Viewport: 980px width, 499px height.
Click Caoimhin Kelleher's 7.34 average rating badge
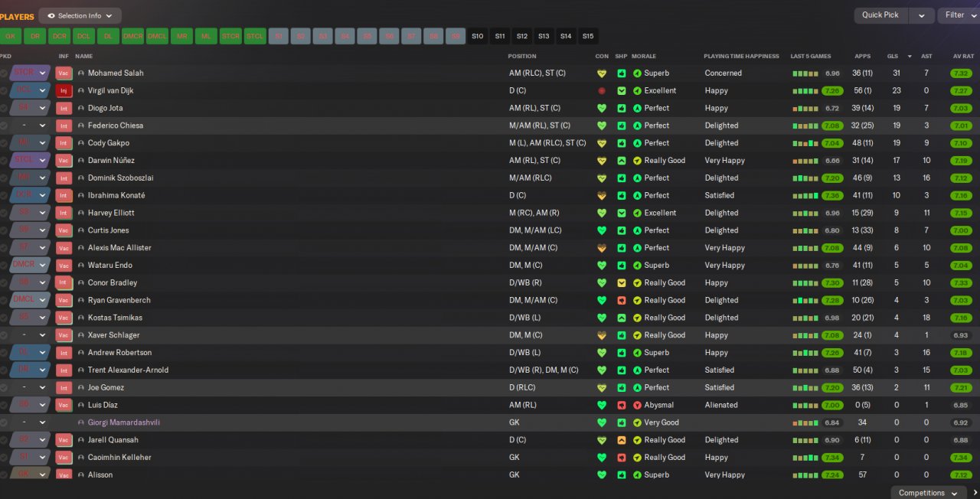click(961, 458)
